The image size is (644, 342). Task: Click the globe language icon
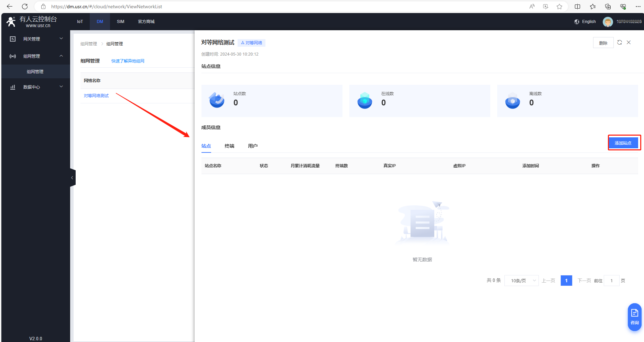[577, 22]
